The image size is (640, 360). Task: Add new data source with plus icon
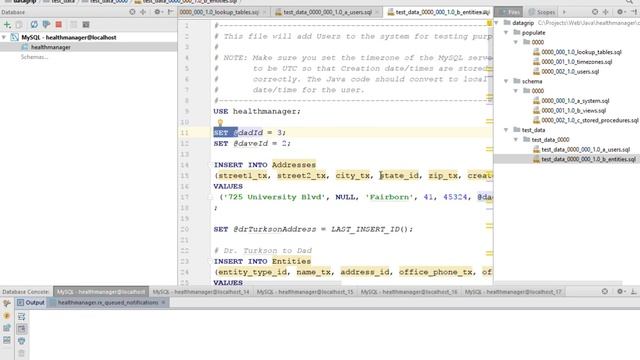[7, 25]
